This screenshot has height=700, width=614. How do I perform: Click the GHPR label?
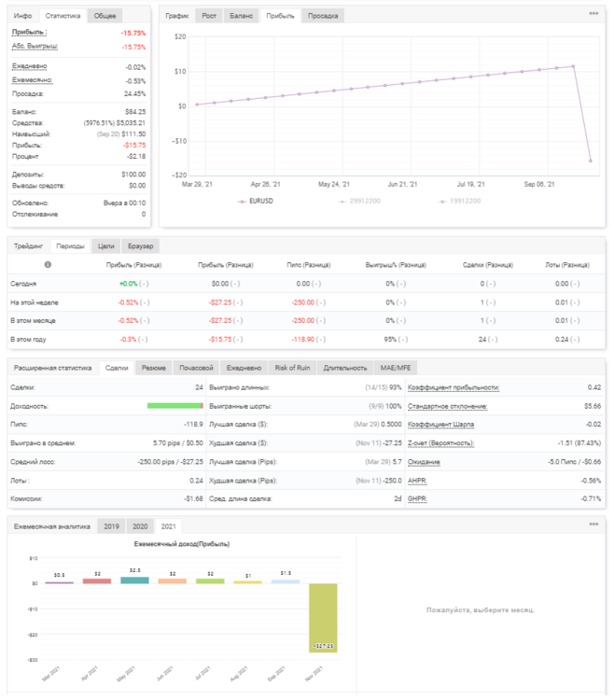pos(417,498)
